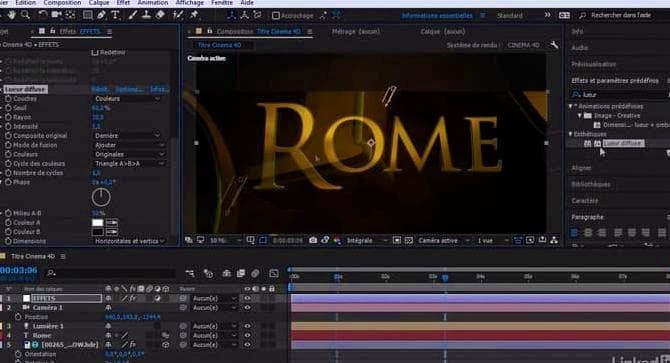The height and width of the screenshot is (363, 670).
Task: Click Redéfinir reset button
Action: (109, 53)
